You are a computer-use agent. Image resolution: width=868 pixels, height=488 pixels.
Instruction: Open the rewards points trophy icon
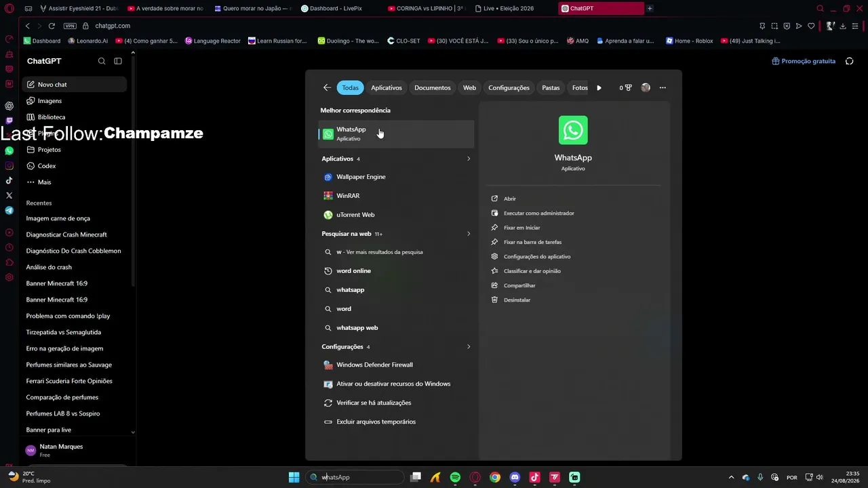[x=625, y=87]
